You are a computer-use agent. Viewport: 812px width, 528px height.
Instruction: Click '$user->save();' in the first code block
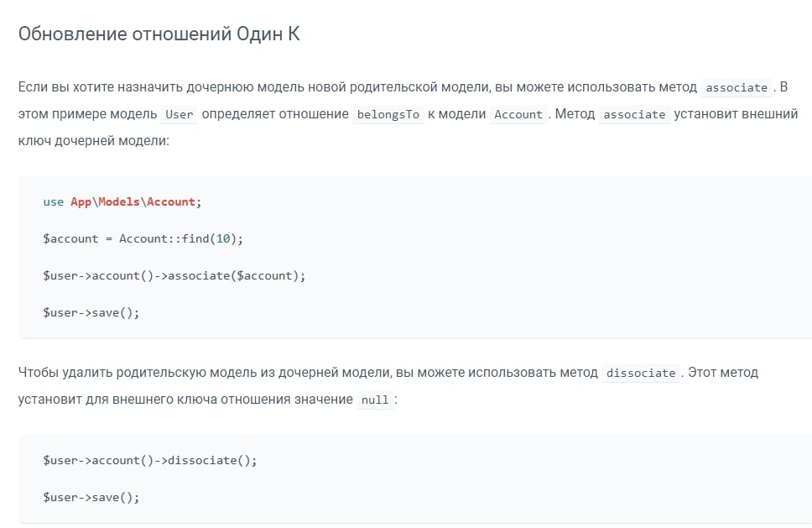coord(91,313)
